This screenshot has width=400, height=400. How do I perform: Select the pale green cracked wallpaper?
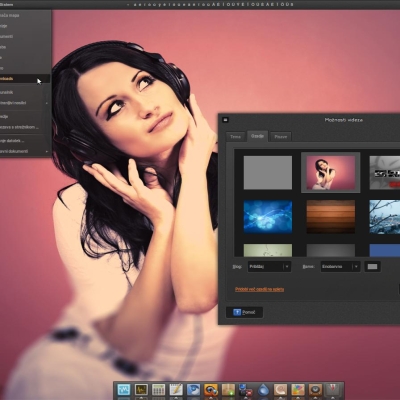pyautogui.click(x=268, y=250)
